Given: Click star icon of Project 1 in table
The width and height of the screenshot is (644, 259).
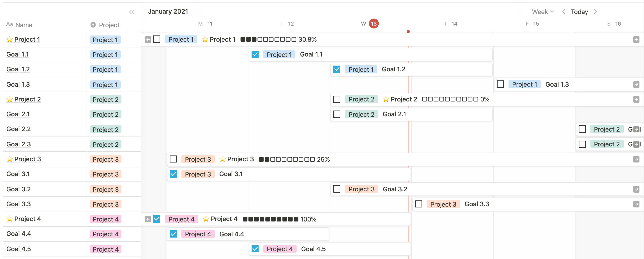Looking at the screenshot, I should (10, 39).
